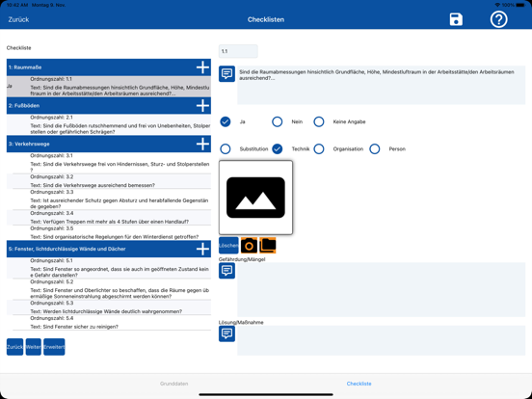Screen dimensions: 532x399
Task: Select the Keine Angabe option
Action: (319, 121)
